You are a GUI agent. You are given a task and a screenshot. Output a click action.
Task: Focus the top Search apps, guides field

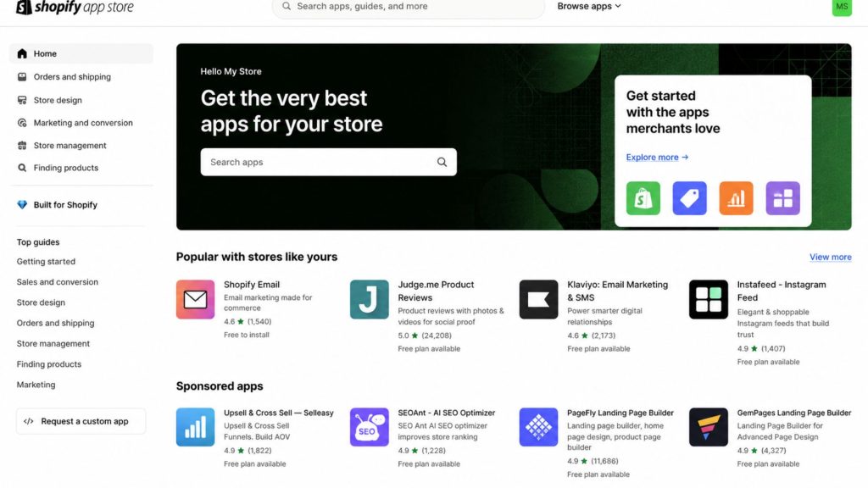pyautogui.click(x=409, y=7)
